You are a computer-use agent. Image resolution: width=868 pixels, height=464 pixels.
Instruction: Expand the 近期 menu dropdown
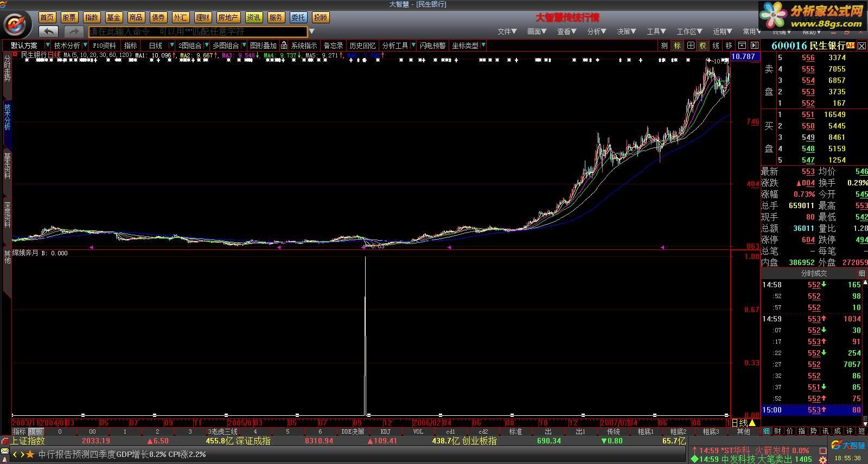722,31
